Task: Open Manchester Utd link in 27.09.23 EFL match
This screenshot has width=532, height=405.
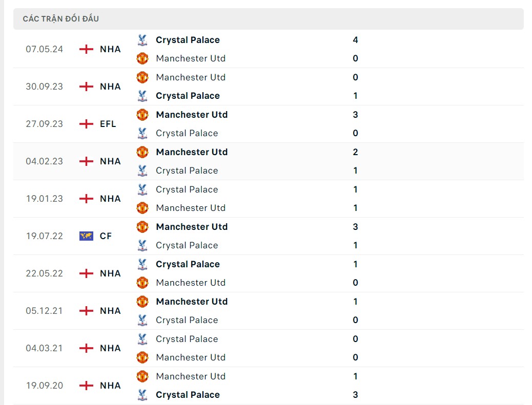Action: click(192, 115)
